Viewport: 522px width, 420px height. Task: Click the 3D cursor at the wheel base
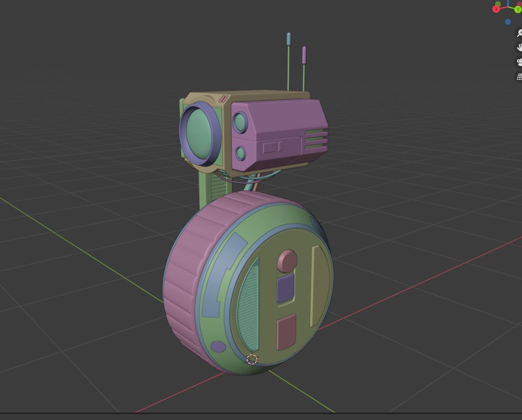(x=252, y=359)
